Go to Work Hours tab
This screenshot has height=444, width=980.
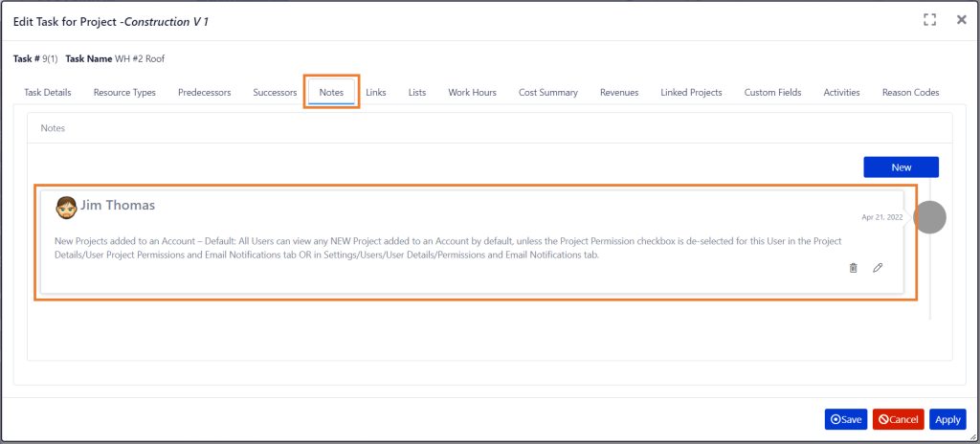click(472, 93)
